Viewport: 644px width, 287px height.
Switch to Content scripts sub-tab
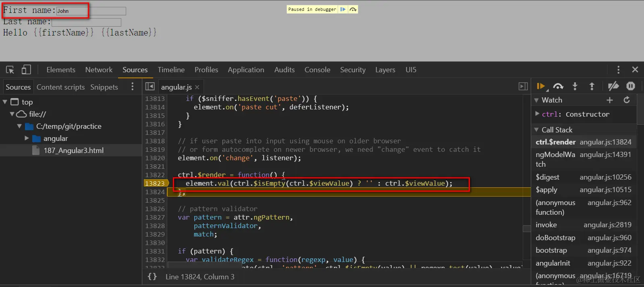pyautogui.click(x=60, y=87)
